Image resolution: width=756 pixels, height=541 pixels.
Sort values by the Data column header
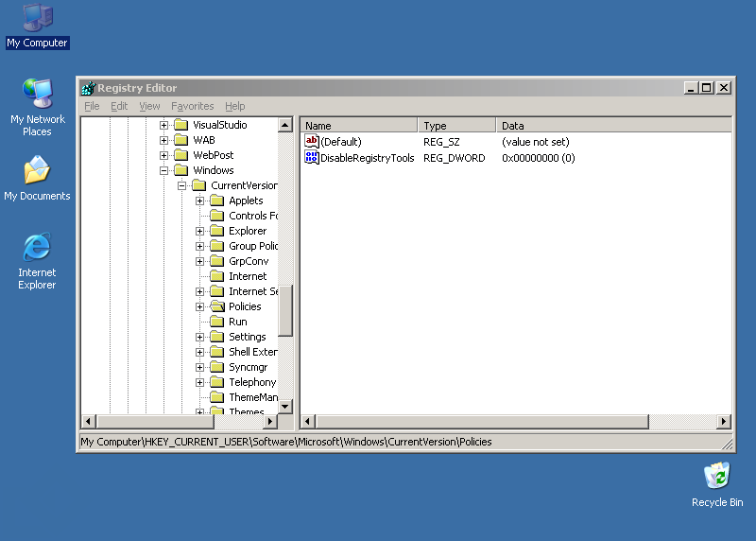pos(613,126)
